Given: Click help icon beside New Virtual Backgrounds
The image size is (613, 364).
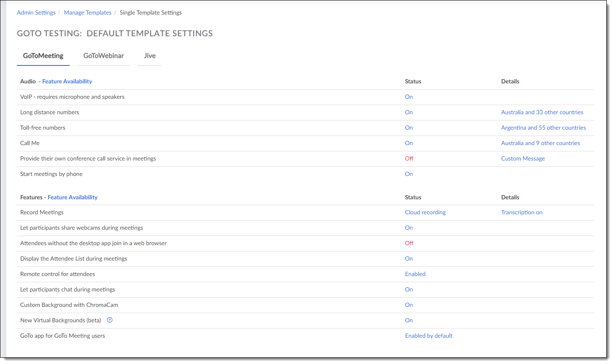Looking at the screenshot, I should (x=110, y=320).
